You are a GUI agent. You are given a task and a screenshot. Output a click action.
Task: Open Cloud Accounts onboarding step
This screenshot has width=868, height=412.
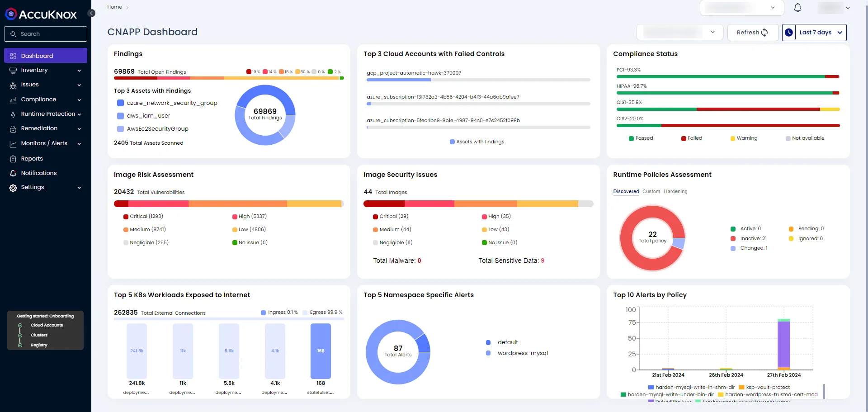pyautogui.click(x=47, y=325)
